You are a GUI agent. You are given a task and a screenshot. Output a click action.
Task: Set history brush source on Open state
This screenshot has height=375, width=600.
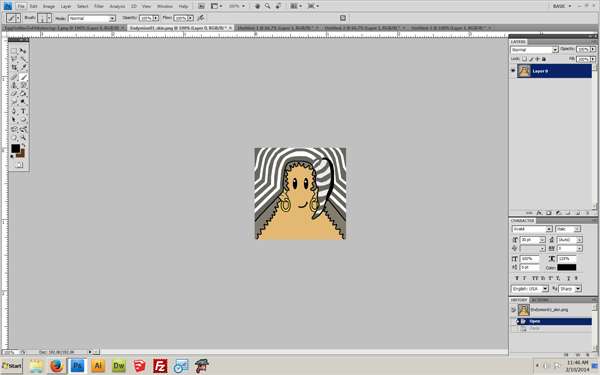tap(514, 321)
